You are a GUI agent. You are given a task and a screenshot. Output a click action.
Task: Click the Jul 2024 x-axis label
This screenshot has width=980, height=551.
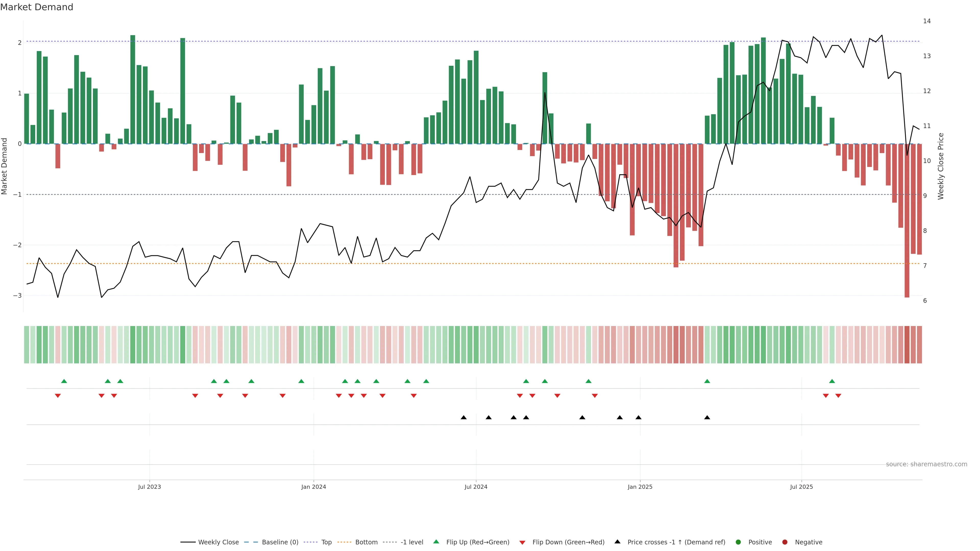pyautogui.click(x=475, y=487)
